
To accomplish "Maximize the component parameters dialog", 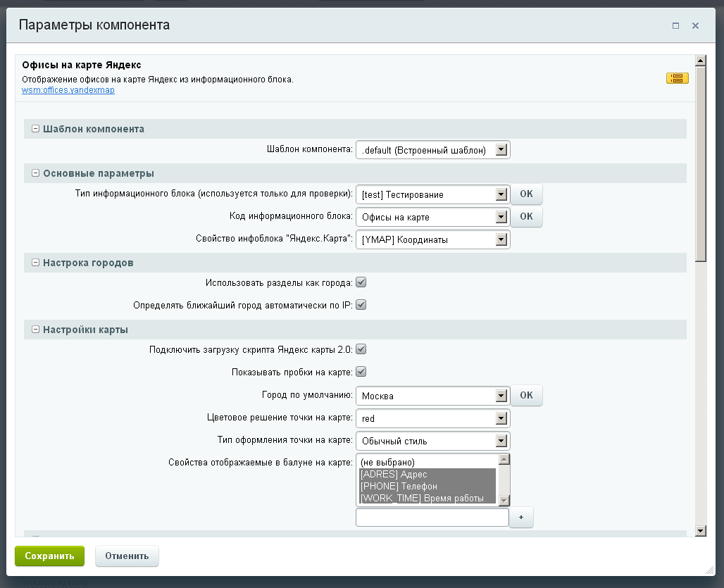I will [675, 26].
